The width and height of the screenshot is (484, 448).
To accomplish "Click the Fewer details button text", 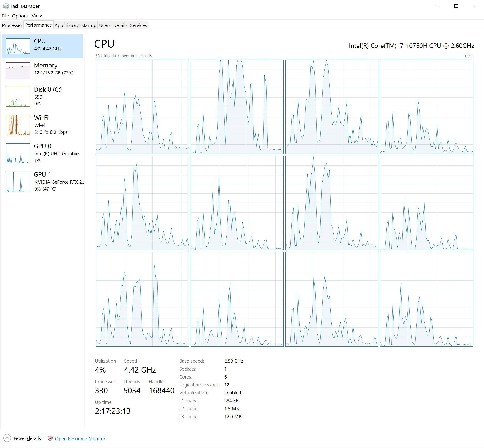I will pyautogui.click(x=27, y=438).
